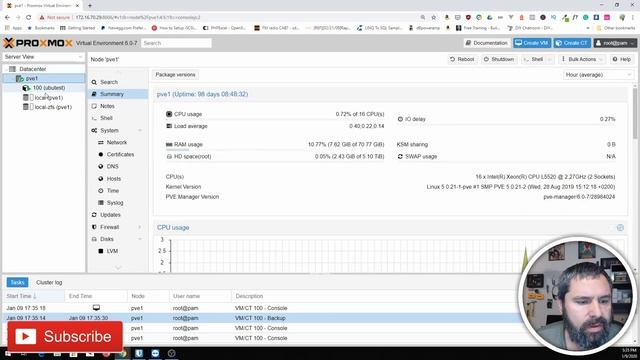Open the Updates page
The width and height of the screenshot is (640, 360).
coord(110,215)
